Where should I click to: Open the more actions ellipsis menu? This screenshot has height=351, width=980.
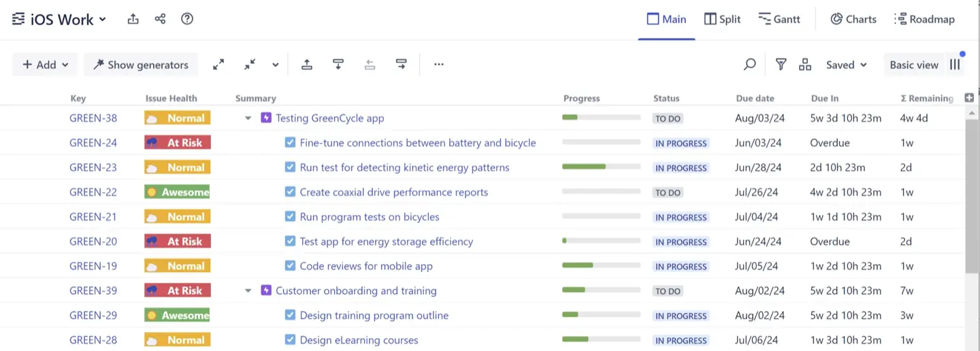[439, 65]
